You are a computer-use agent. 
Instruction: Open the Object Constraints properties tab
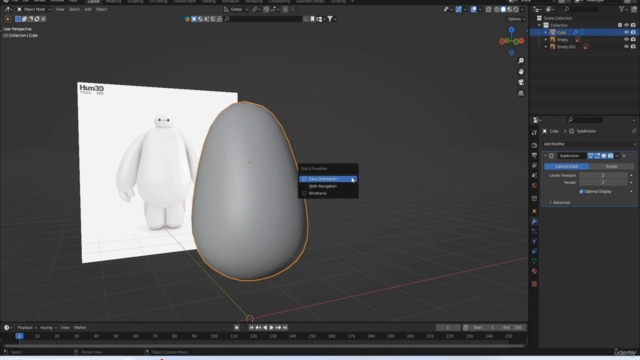[x=534, y=251]
